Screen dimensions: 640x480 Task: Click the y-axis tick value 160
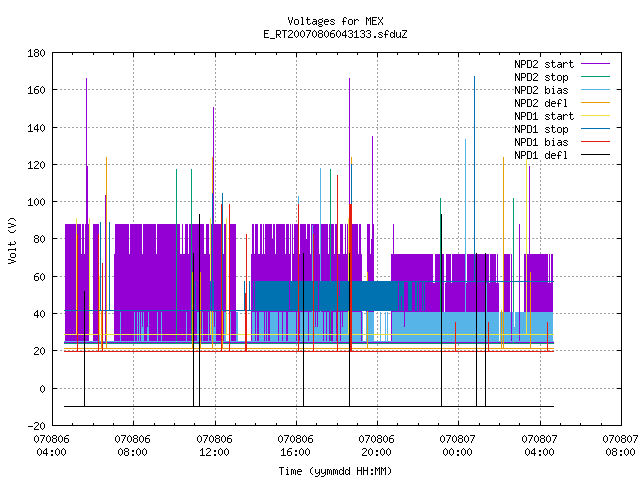[36, 90]
